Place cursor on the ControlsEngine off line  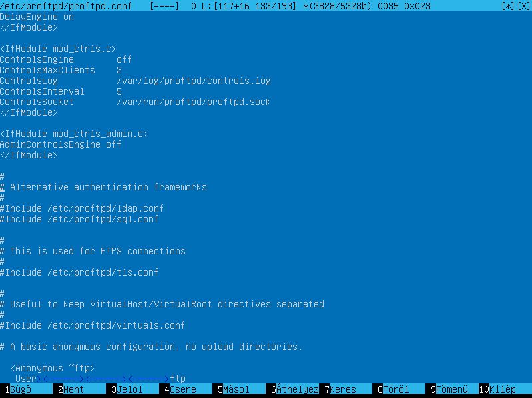(x=66, y=59)
